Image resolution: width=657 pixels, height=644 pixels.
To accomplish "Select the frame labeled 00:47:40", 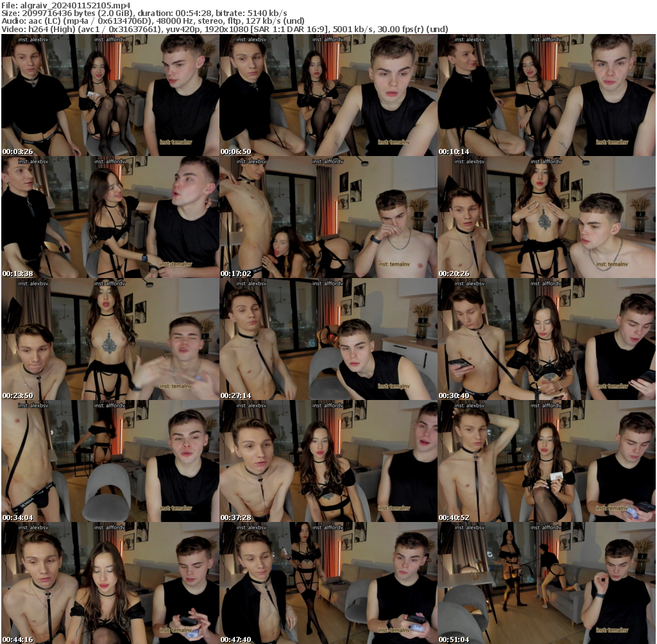I will [328, 583].
